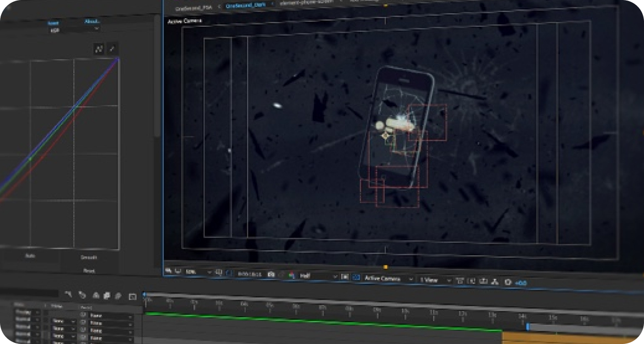Open the grid and guide options icon
Screen dimensions: 644x344
[219, 272]
